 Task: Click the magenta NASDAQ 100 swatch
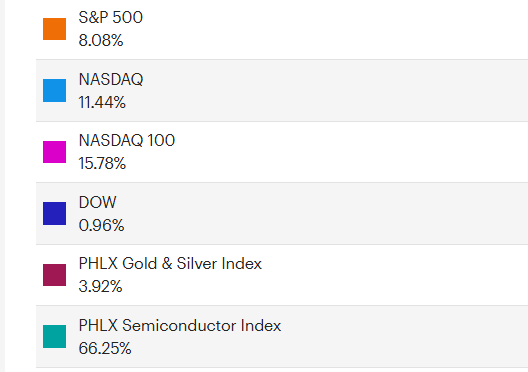tap(54, 152)
